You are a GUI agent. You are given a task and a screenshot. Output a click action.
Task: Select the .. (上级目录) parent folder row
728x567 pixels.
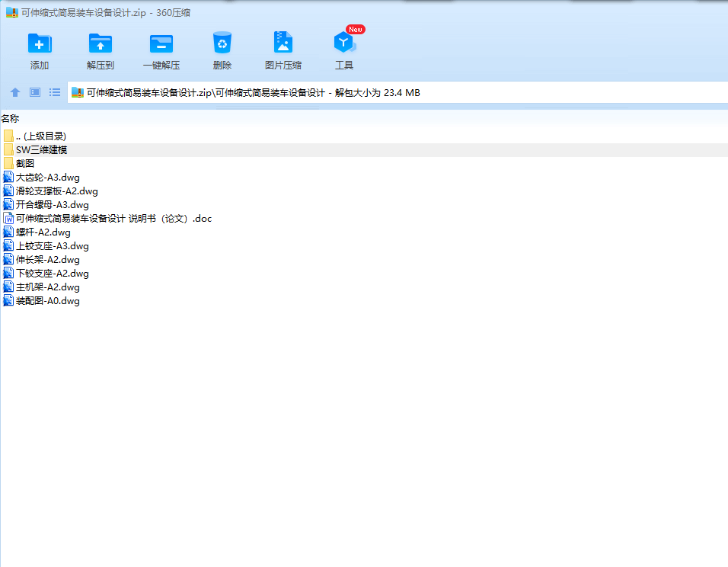(x=364, y=136)
